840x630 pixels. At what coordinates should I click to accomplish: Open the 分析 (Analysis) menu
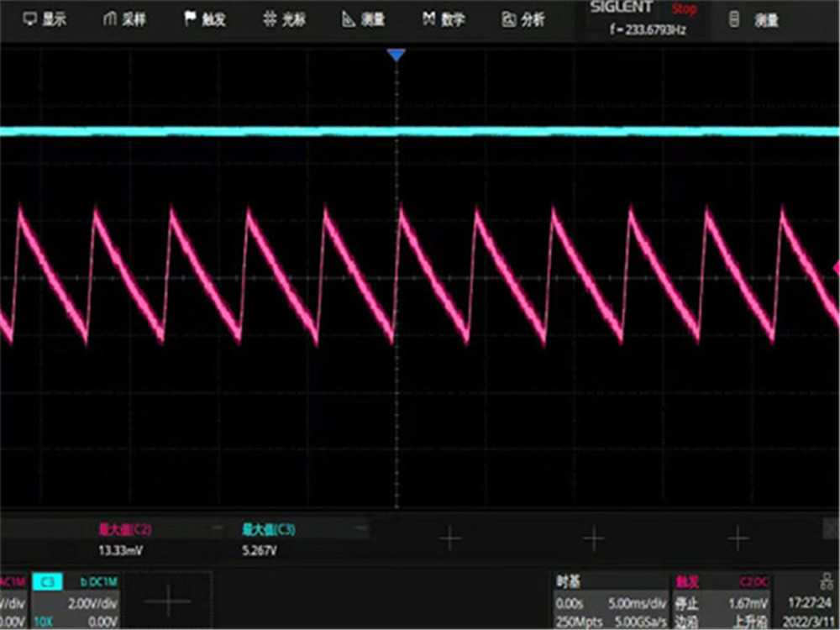[x=522, y=19]
